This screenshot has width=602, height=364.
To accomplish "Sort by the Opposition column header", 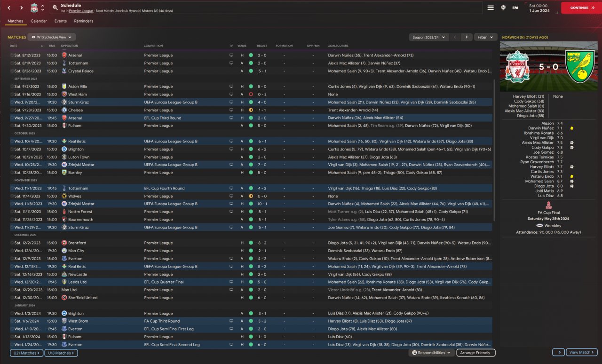I will coord(70,46).
